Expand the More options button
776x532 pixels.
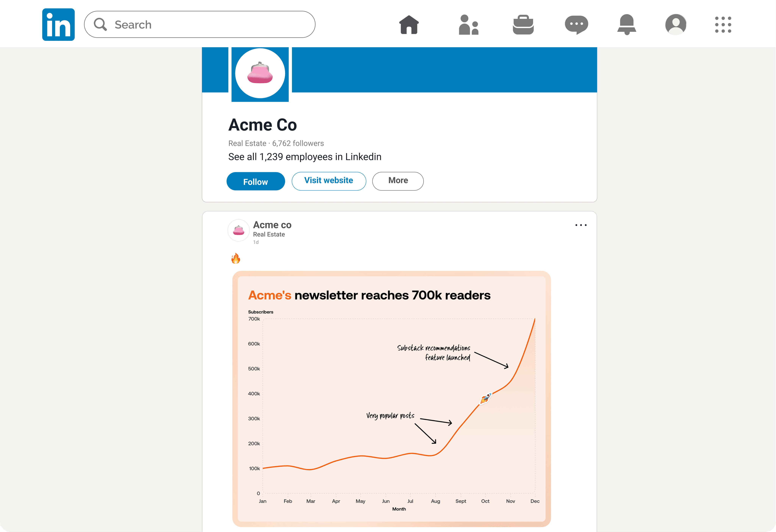pyautogui.click(x=398, y=181)
